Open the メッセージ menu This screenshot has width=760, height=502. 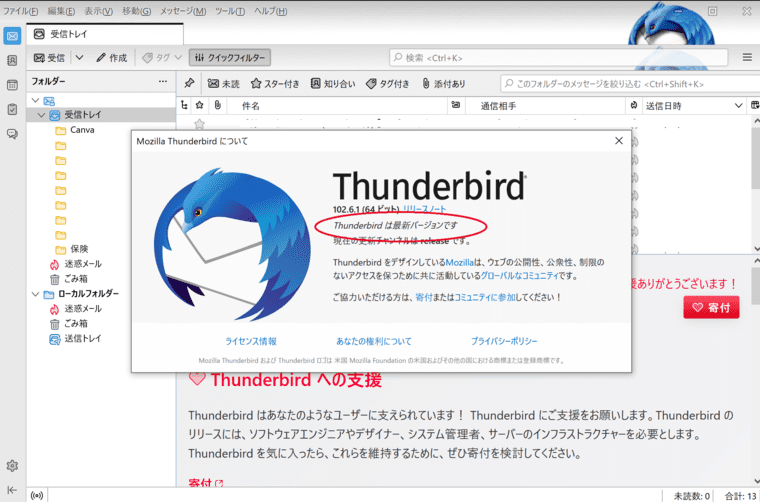click(183, 11)
